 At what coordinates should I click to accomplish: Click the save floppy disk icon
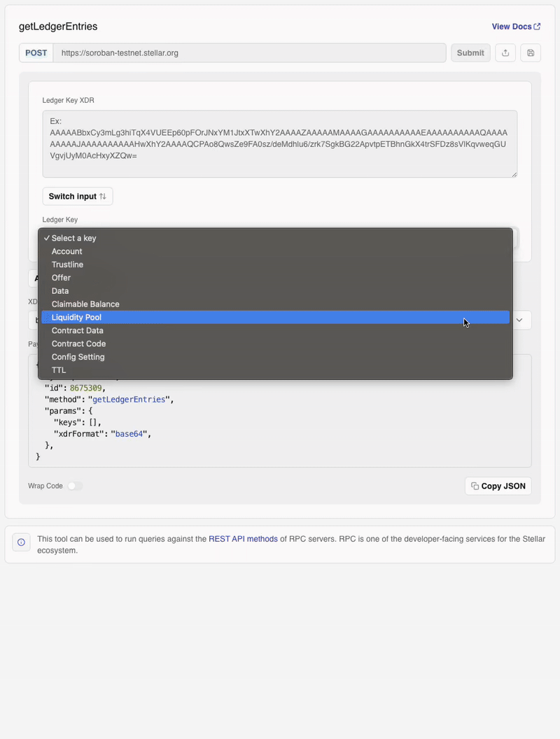pos(531,53)
